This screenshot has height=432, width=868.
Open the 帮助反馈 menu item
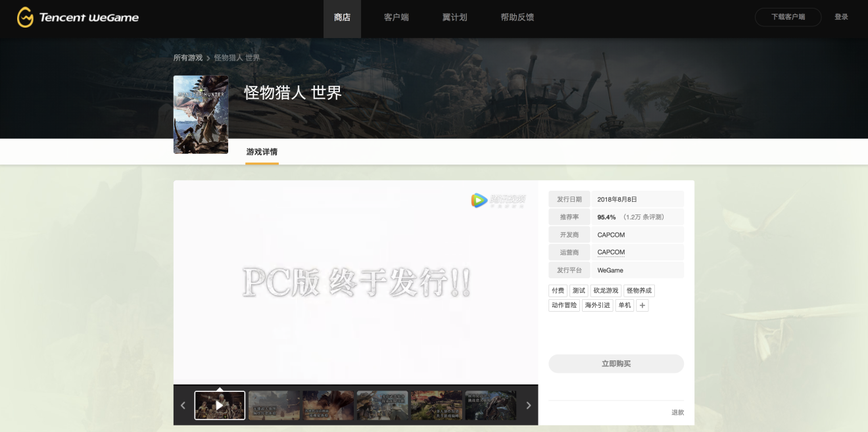(518, 18)
